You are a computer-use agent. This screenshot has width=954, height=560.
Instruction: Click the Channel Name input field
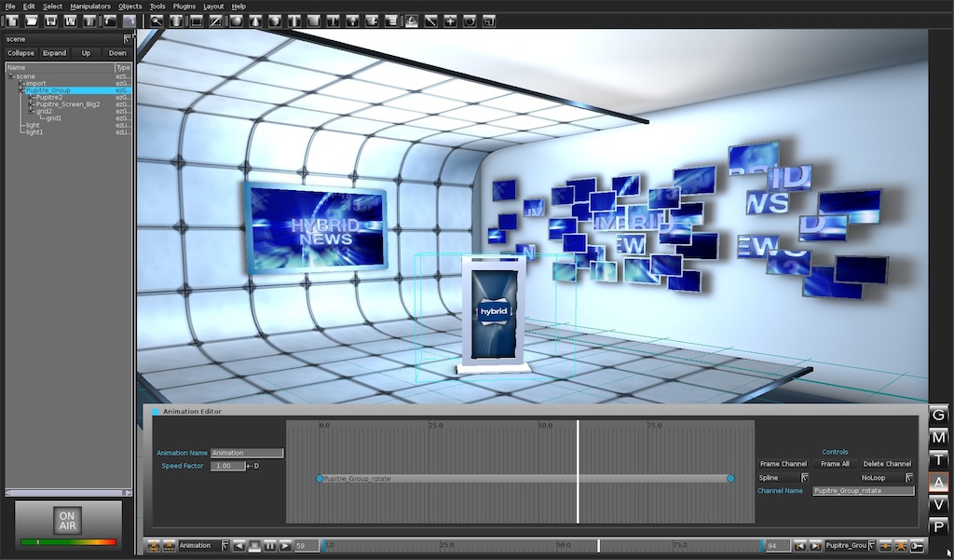point(864,491)
